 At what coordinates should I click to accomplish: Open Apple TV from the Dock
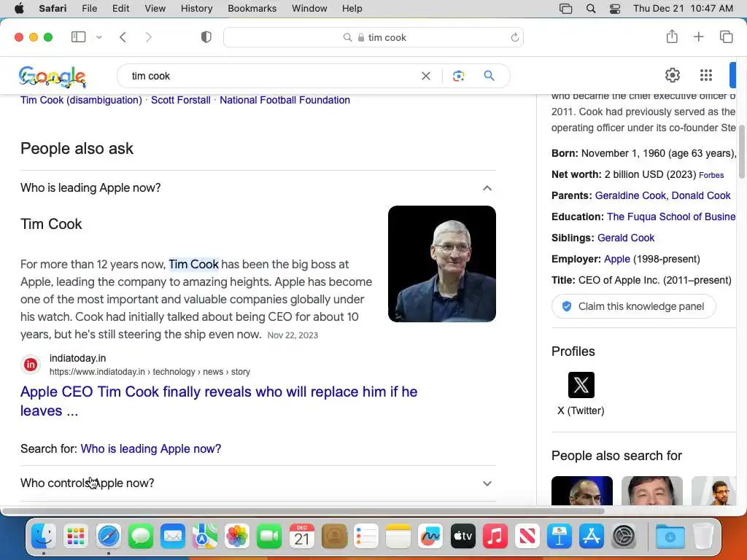pyautogui.click(x=462, y=537)
